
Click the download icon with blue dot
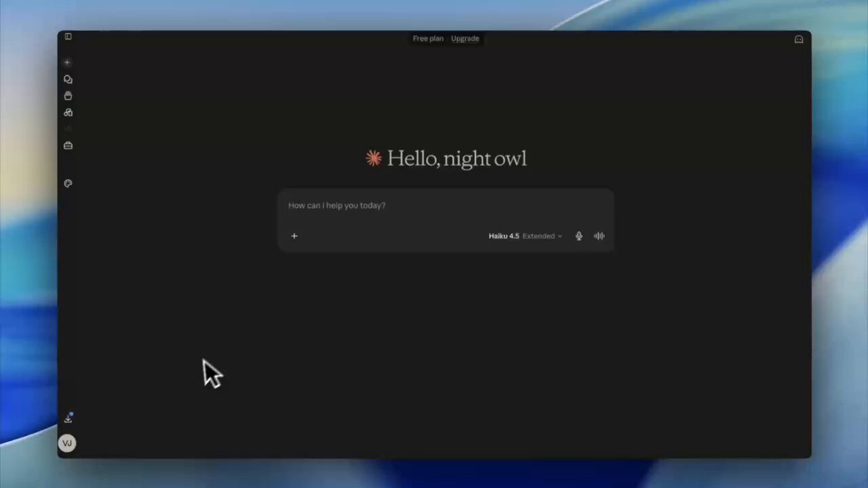pyautogui.click(x=68, y=418)
